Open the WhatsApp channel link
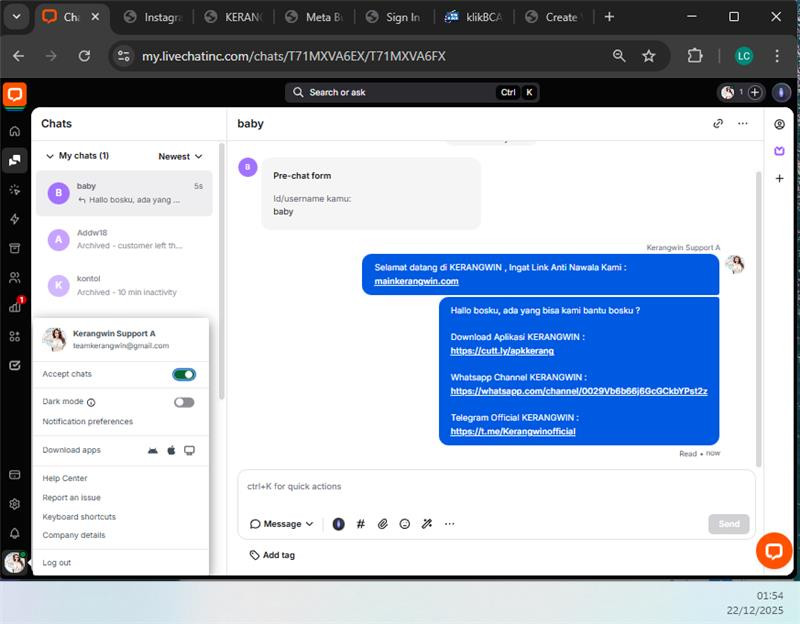 click(x=579, y=391)
